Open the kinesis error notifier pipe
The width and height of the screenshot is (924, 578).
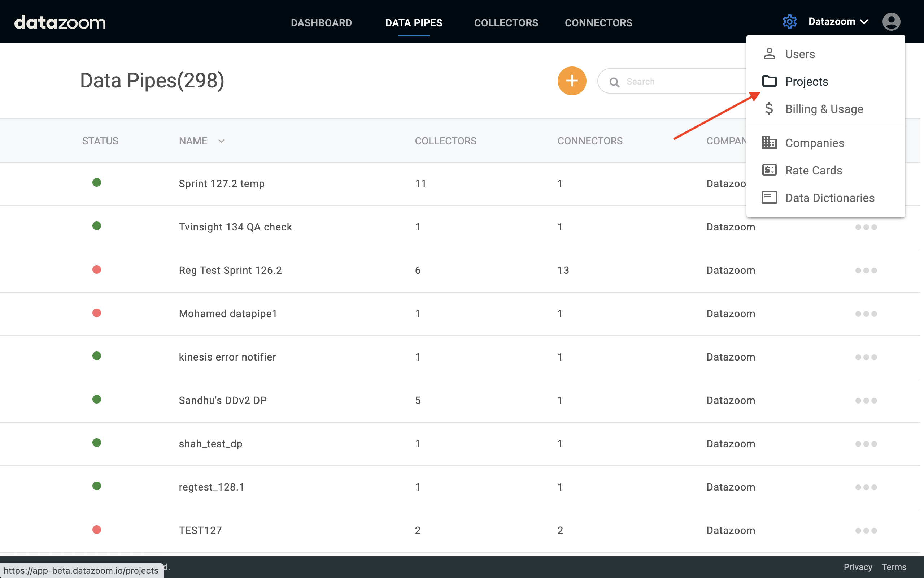click(x=227, y=357)
